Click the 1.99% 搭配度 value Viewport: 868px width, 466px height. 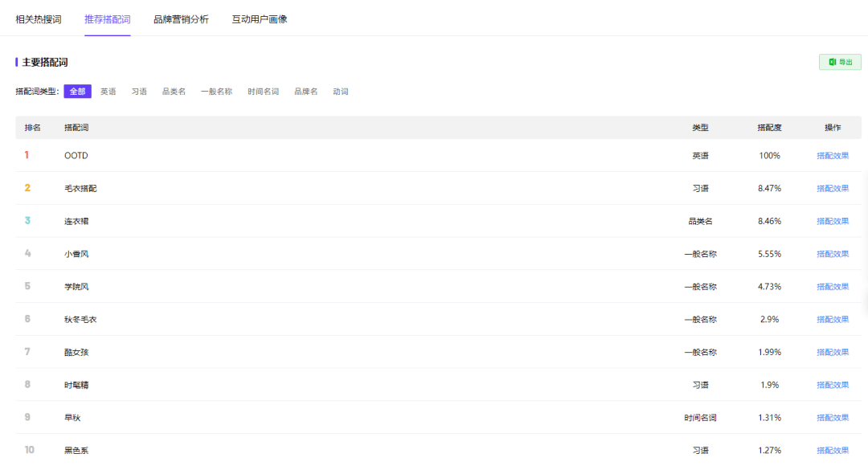[769, 352]
